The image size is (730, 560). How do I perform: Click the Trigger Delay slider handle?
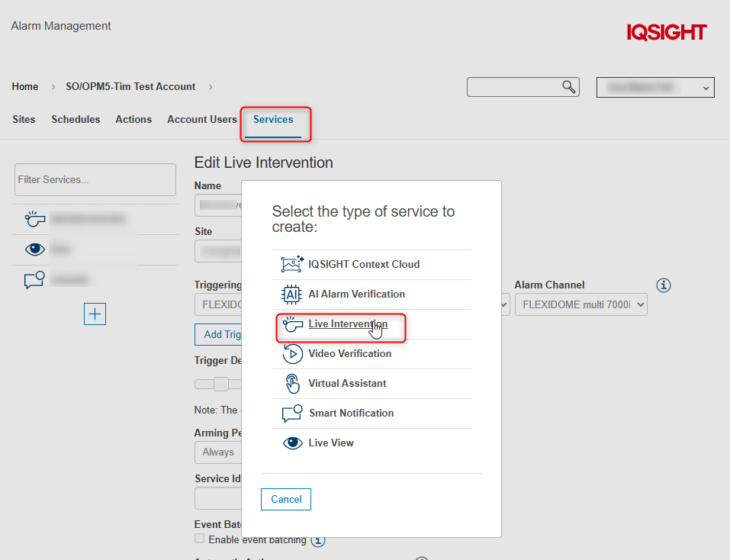(x=220, y=384)
